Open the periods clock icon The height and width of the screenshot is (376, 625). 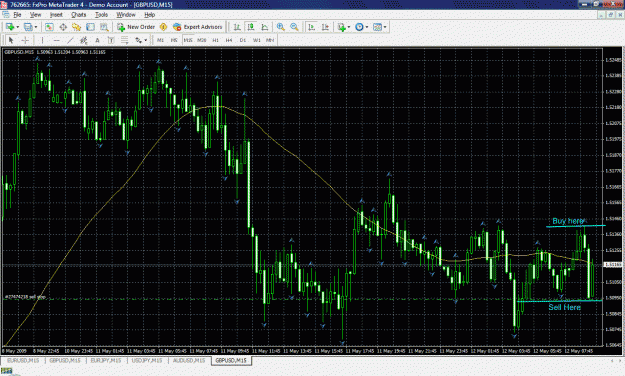click(x=360, y=27)
